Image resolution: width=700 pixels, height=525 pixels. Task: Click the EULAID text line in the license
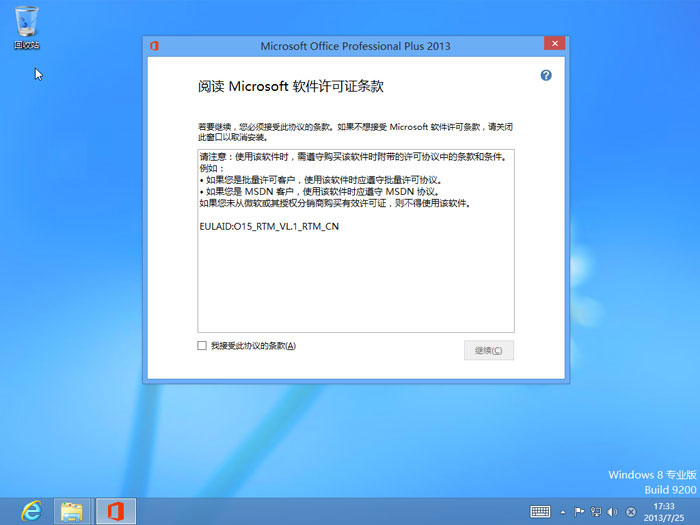click(262, 227)
